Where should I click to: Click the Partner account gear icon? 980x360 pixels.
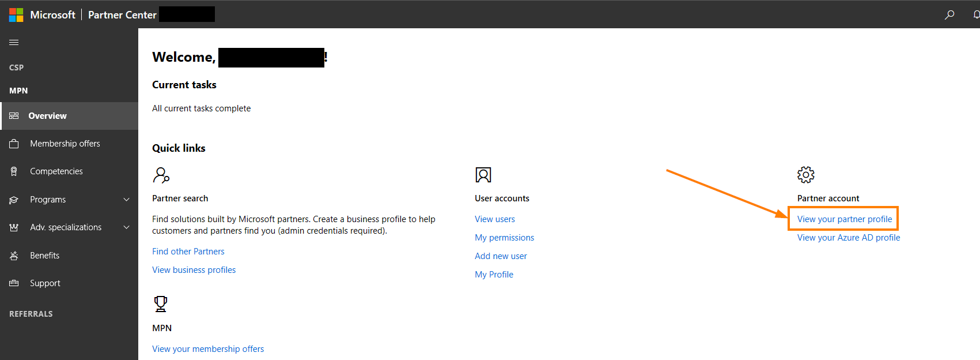click(x=806, y=174)
